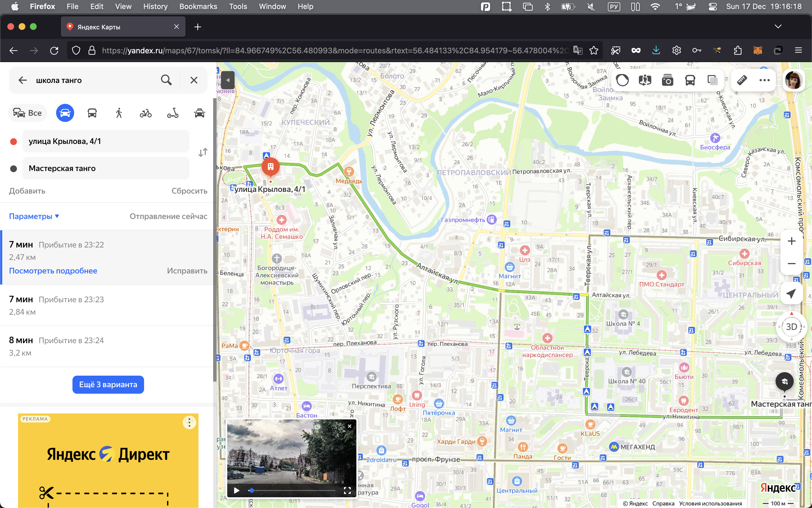Open the ruler distance measuring tool
The image size is (812, 508).
(742, 80)
